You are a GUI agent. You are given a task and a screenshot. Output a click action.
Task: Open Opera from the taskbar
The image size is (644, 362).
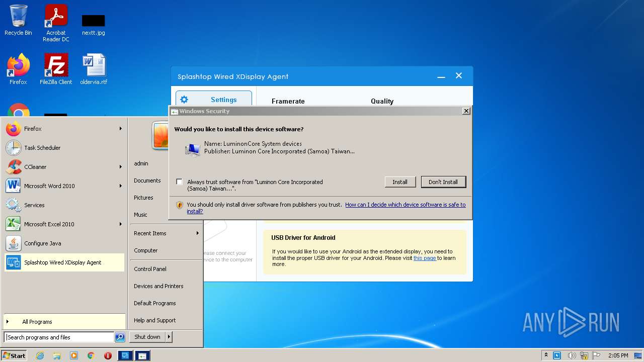(108, 355)
